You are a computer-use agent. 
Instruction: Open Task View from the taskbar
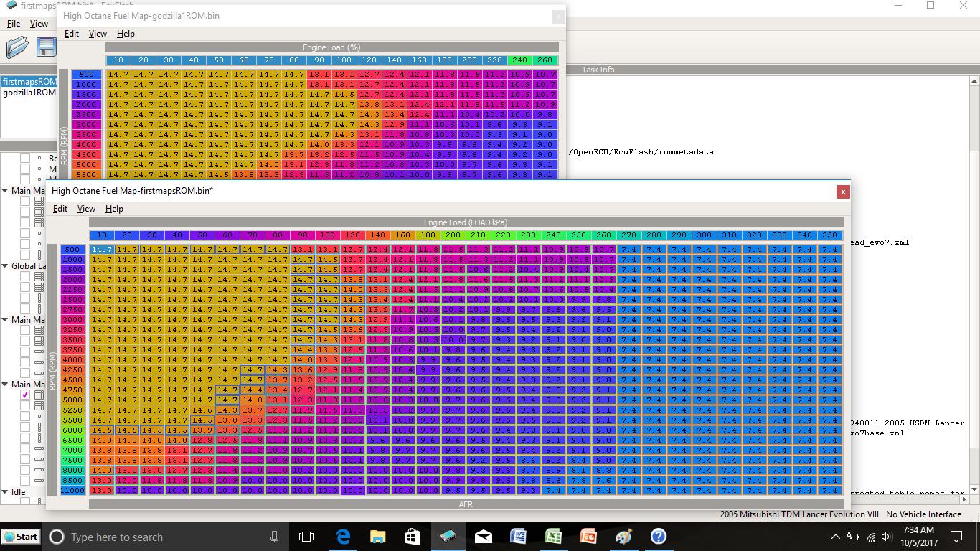[306, 537]
